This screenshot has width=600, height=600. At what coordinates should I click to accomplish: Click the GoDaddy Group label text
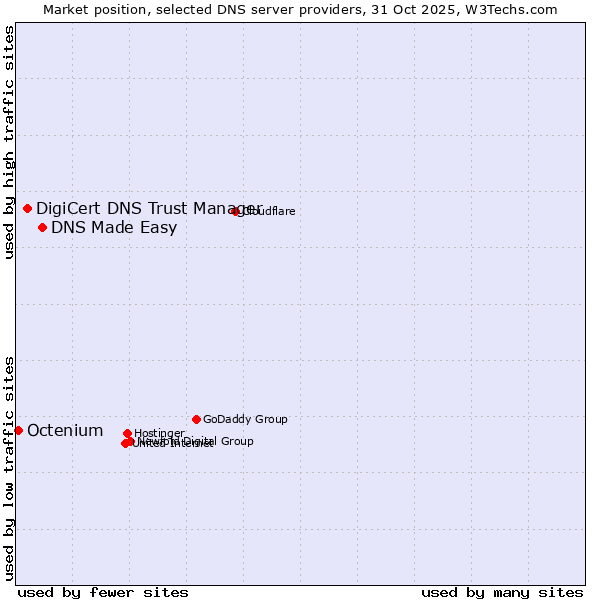pos(245,419)
